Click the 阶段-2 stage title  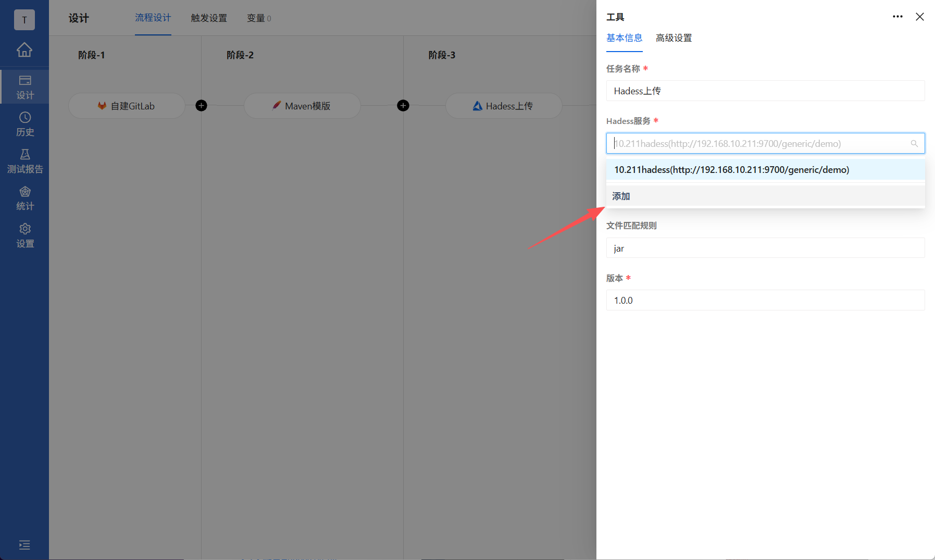click(x=240, y=55)
